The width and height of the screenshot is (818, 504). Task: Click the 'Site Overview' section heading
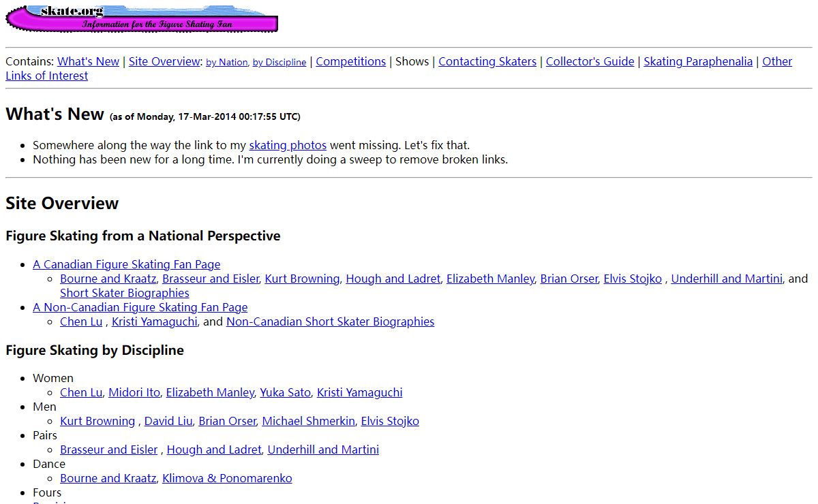[62, 203]
